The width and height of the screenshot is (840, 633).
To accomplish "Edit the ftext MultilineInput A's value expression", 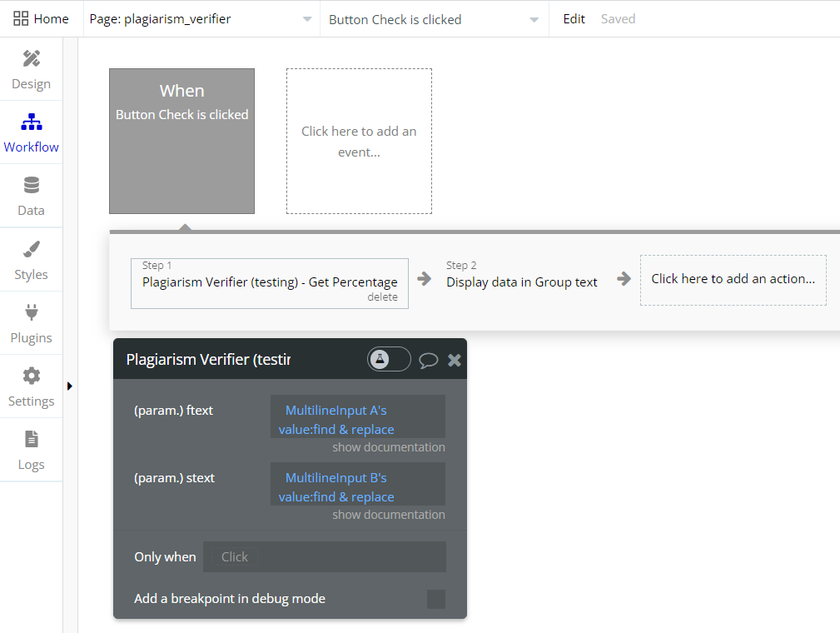I will coord(358,416).
